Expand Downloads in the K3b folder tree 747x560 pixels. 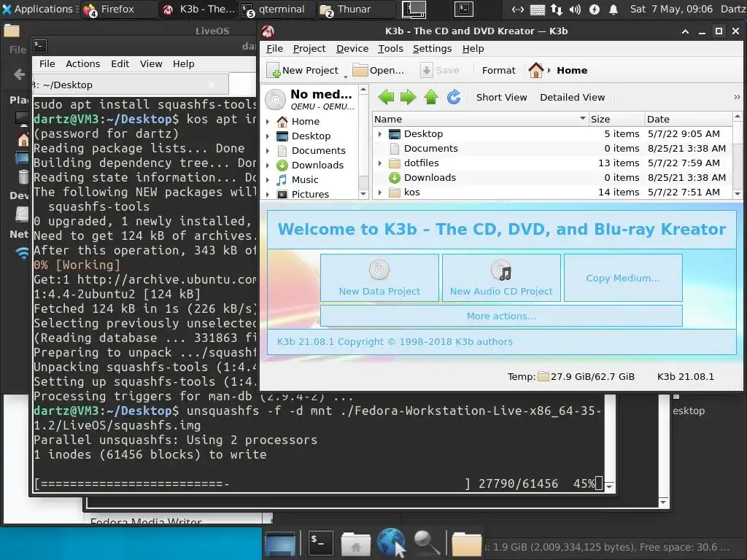click(x=268, y=166)
